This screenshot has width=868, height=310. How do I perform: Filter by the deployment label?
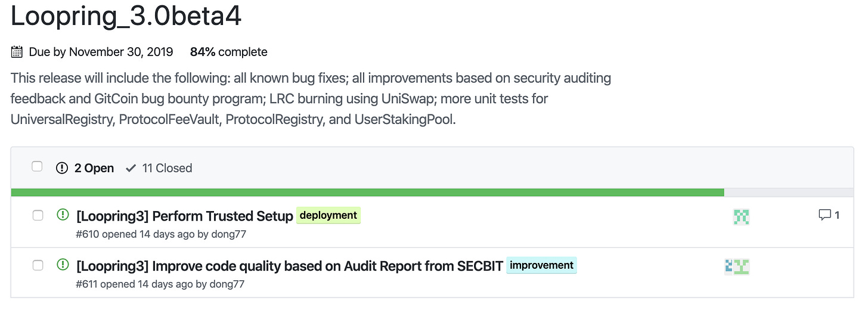click(x=328, y=215)
